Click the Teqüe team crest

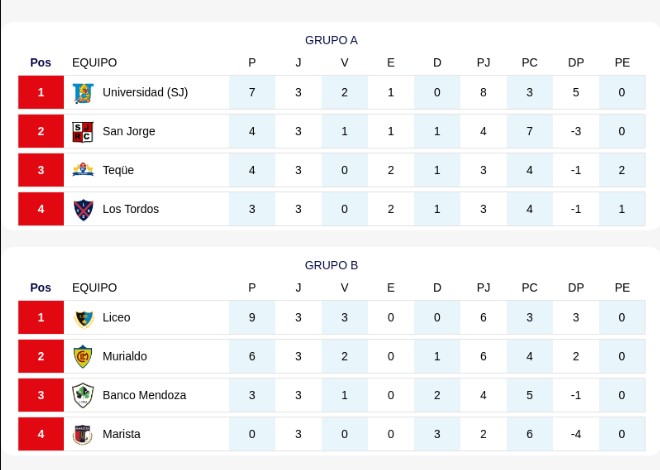[x=83, y=170]
